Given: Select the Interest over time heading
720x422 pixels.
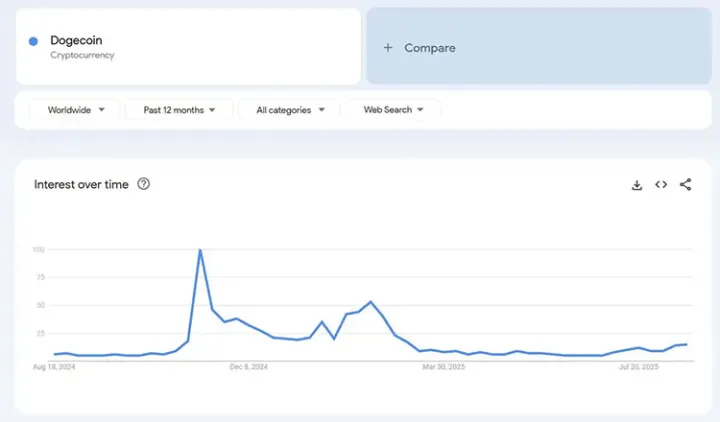Looking at the screenshot, I should pos(81,185).
